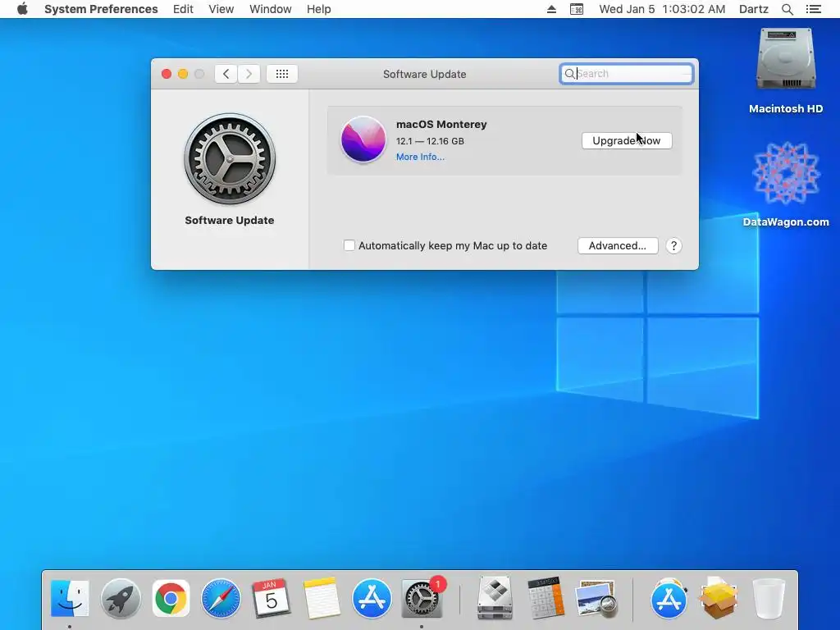The width and height of the screenshot is (840, 630).
Task: Click the Software Update gear icon
Action: point(230,158)
